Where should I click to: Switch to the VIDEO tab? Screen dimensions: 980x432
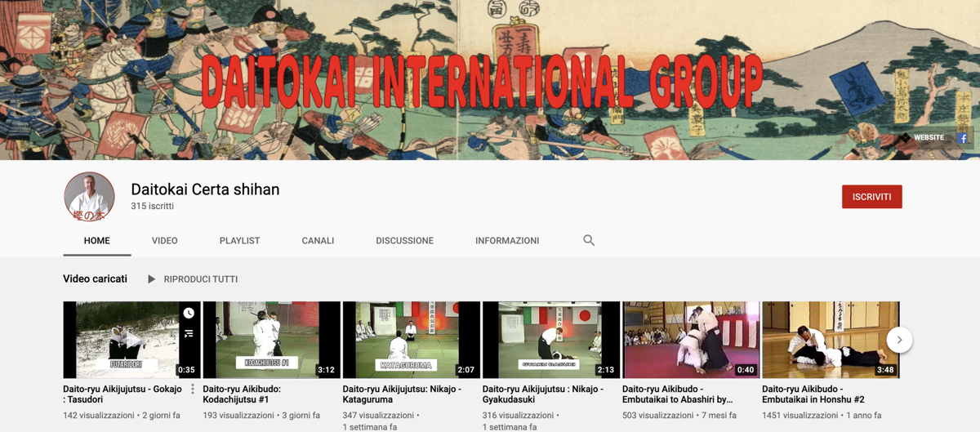click(164, 241)
